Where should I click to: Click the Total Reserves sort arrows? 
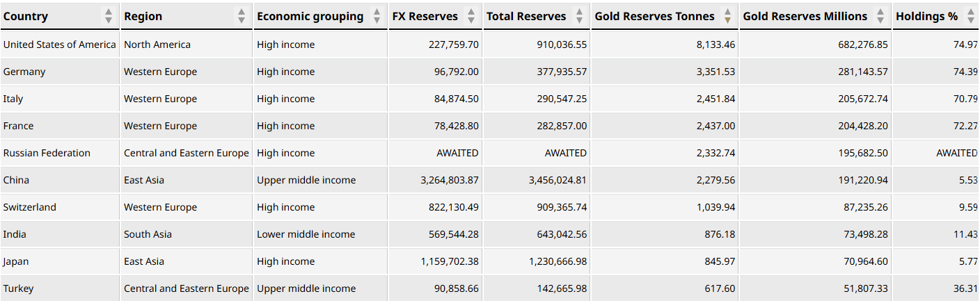tap(580, 16)
